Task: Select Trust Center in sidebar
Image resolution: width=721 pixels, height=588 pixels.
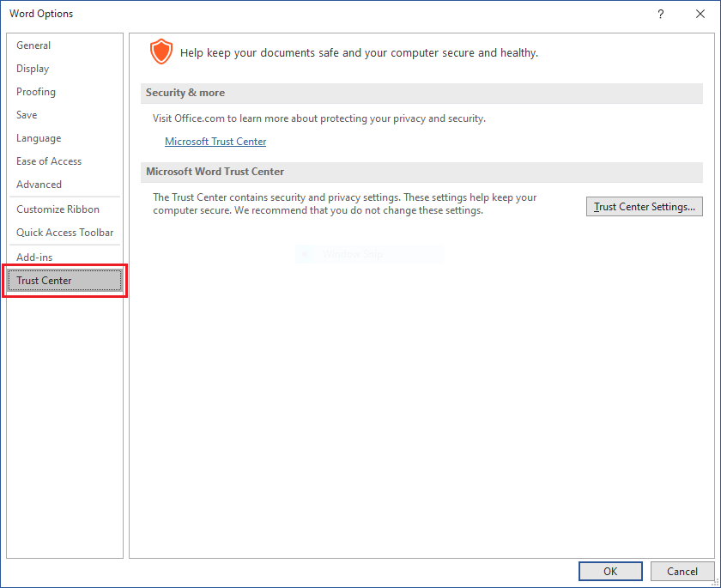Action: point(64,281)
